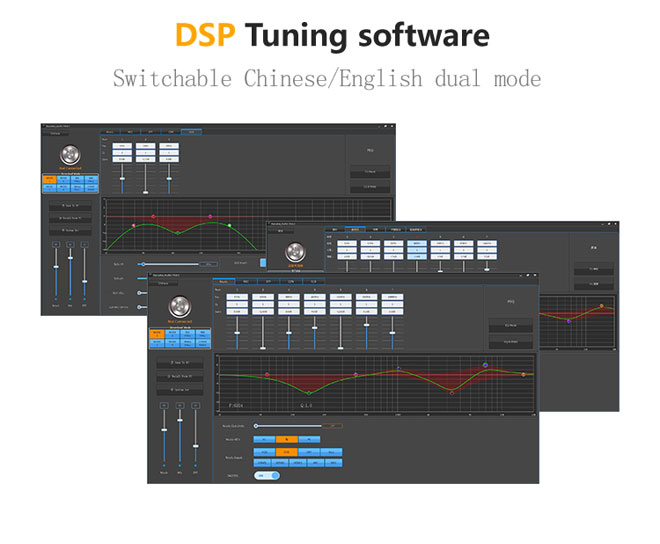Toggle mute button above EFF fader, front window
The width and height of the screenshot is (660, 544).
(195, 405)
